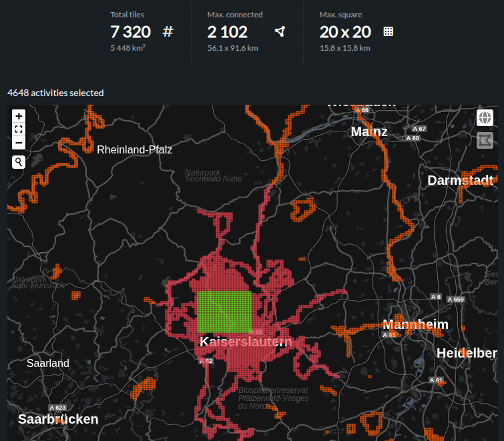Click the Total tiles hash icon
Image resolution: width=504 pixels, height=441 pixels.
tap(168, 31)
